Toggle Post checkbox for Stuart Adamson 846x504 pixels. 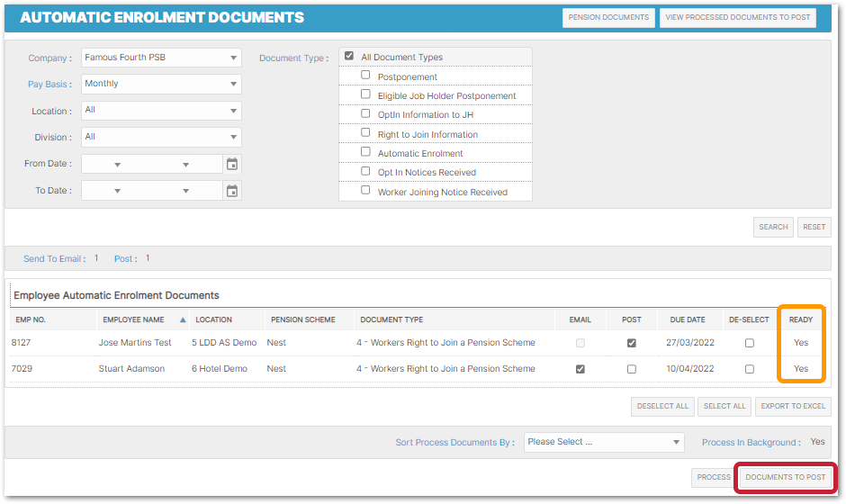coord(632,369)
